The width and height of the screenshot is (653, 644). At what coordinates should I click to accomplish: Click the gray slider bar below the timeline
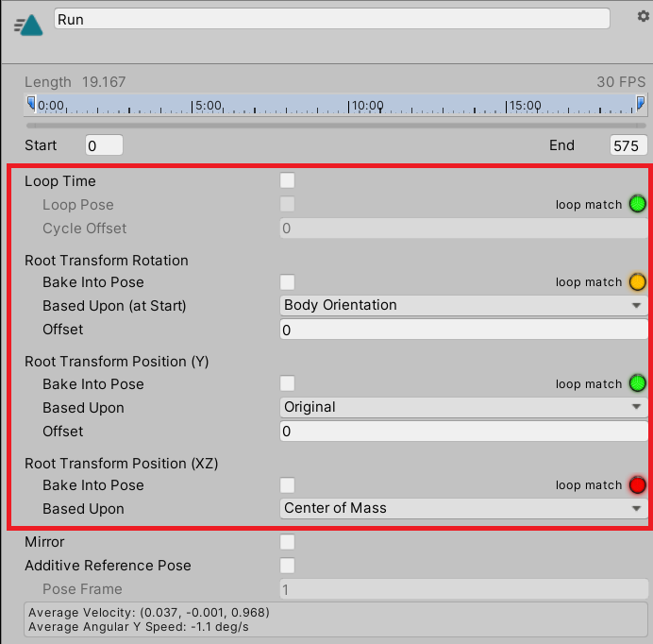tap(335, 125)
